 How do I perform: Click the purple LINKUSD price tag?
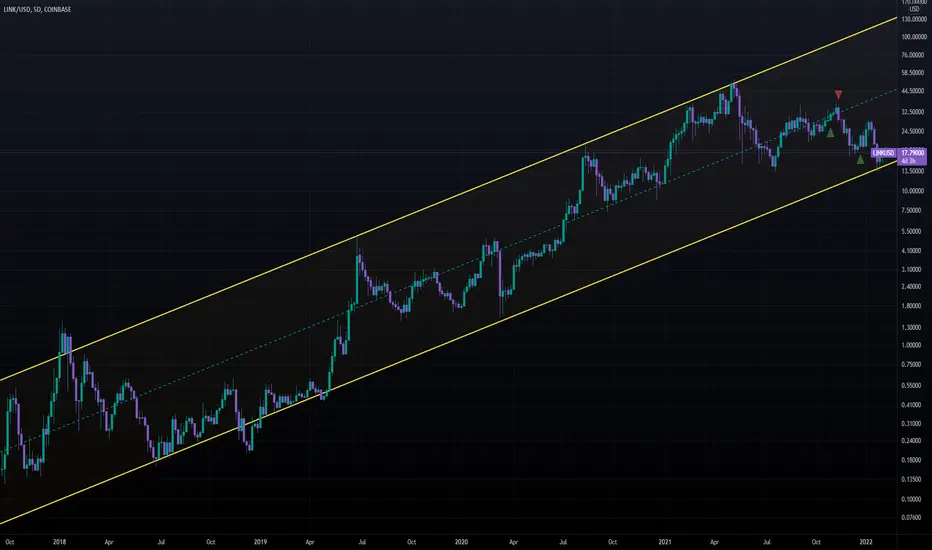pos(884,153)
